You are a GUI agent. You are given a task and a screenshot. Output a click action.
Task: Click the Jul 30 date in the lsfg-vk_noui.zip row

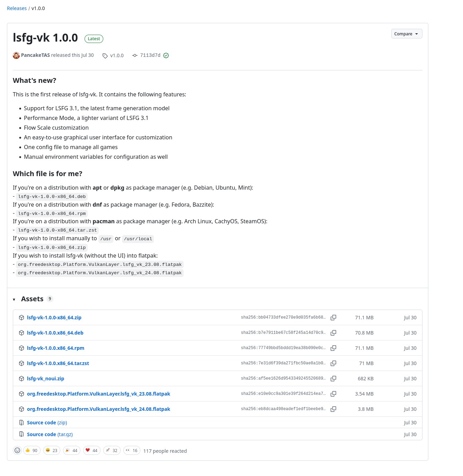click(410, 379)
